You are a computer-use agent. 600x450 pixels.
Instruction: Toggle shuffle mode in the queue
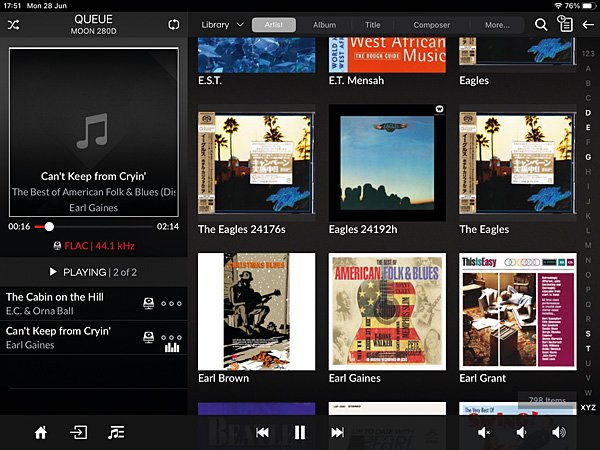(x=13, y=25)
